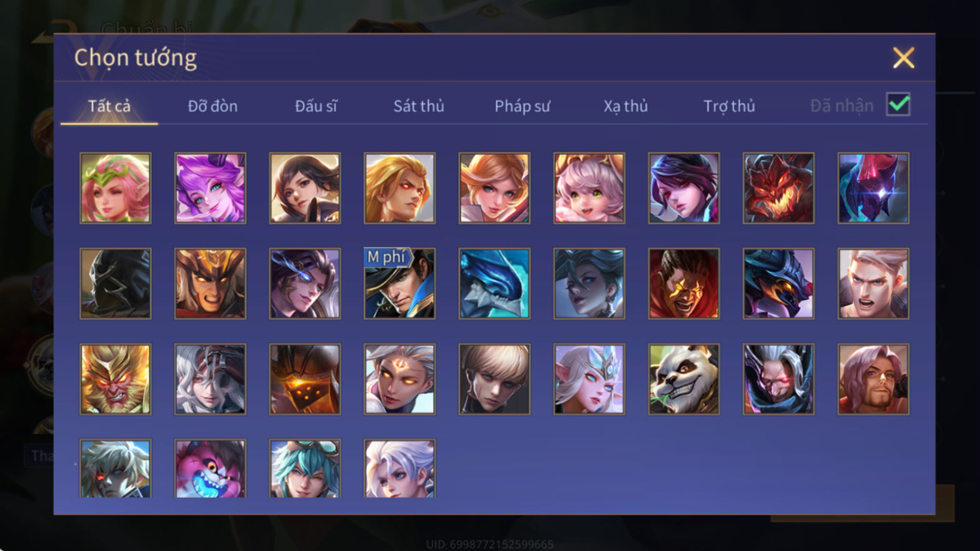980x551 pixels.
Task: Select the golden monkey king hero
Action: point(116,379)
